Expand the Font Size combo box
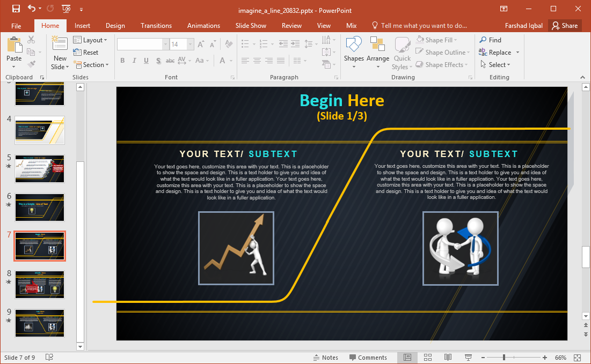The width and height of the screenshot is (591, 364). coord(189,43)
